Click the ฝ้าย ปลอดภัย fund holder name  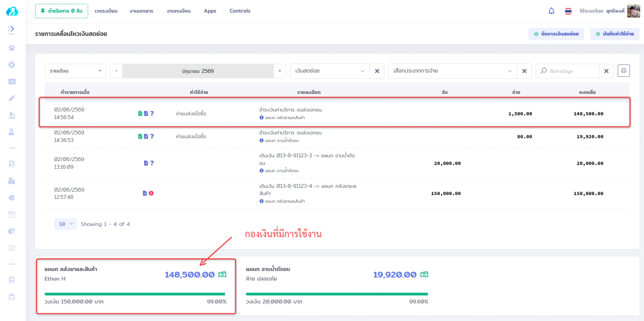262,279
